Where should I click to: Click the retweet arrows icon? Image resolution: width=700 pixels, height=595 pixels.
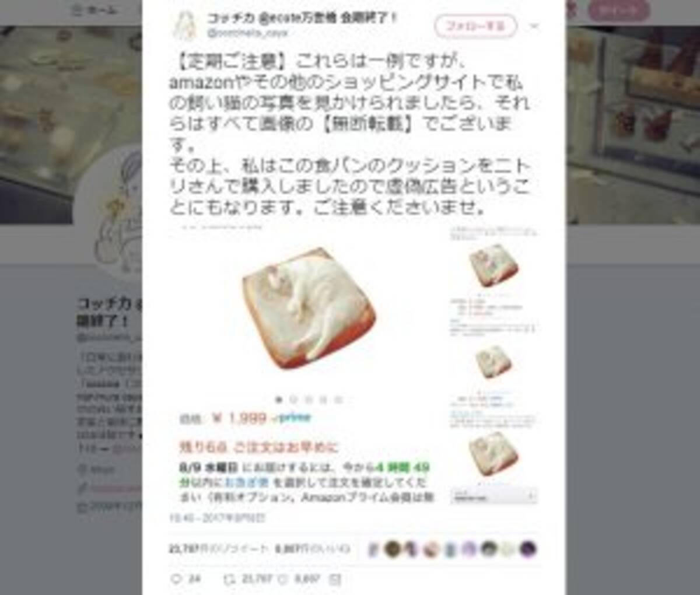[229, 579]
